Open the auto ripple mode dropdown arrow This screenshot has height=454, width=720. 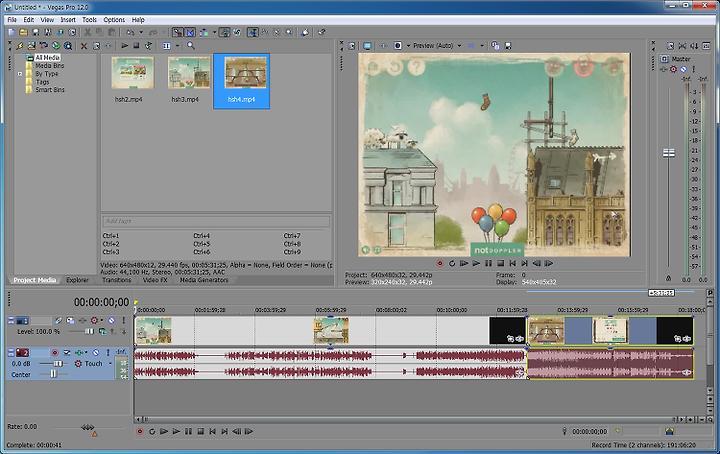click(214, 32)
